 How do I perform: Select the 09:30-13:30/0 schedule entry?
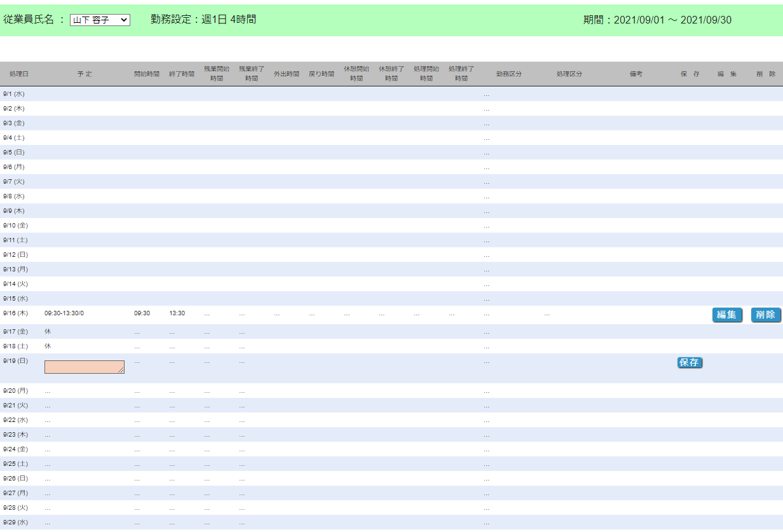pos(64,313)
